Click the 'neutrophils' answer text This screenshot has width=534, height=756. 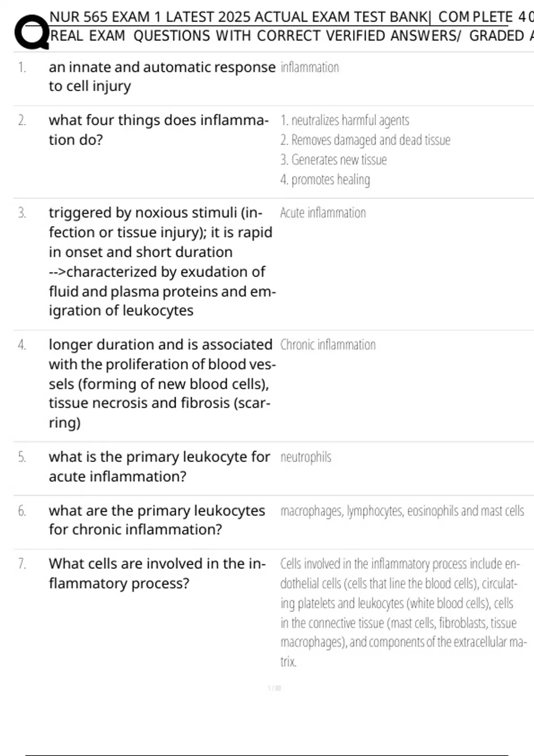click(306, 457)
